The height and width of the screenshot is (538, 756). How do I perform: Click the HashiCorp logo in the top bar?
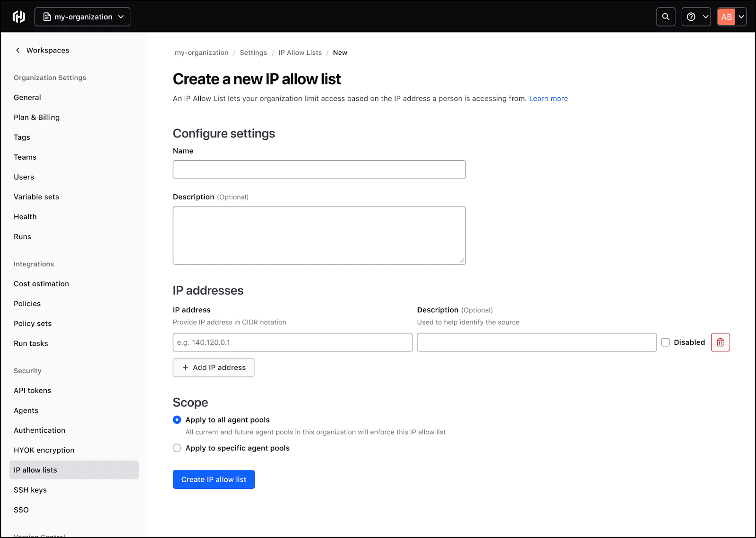(18, 16)
